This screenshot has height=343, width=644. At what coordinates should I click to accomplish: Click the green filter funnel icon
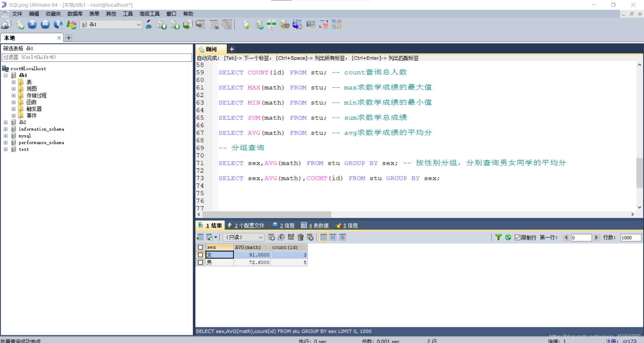[498, 237]
